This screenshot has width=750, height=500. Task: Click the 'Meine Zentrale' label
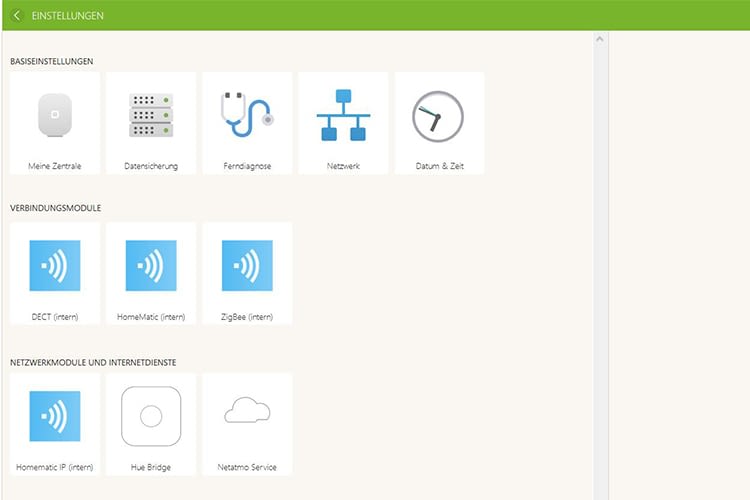[x=55, y=166]
